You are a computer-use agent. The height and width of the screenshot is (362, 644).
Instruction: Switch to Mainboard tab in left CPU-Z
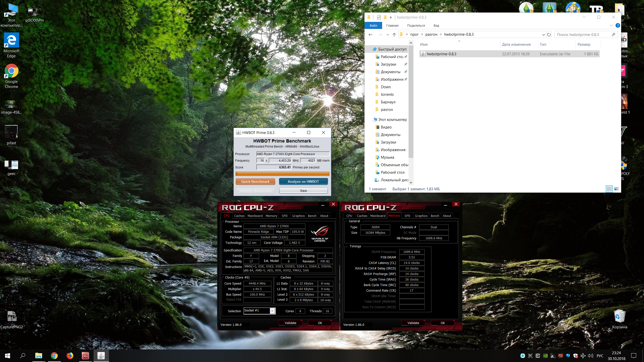coord(255,216)
